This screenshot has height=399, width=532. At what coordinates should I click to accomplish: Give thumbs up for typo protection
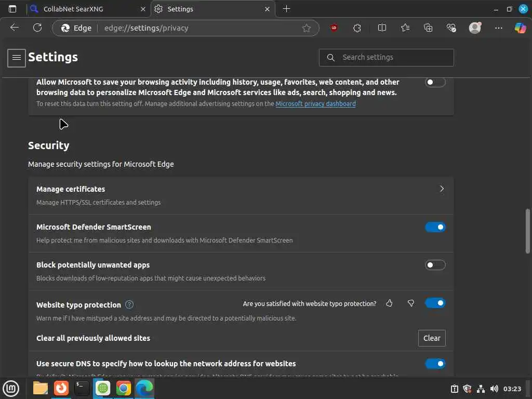pos(389,303)
